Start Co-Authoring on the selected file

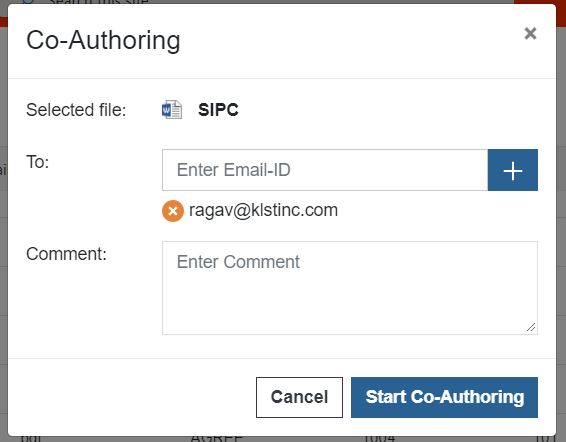[444, 397]
